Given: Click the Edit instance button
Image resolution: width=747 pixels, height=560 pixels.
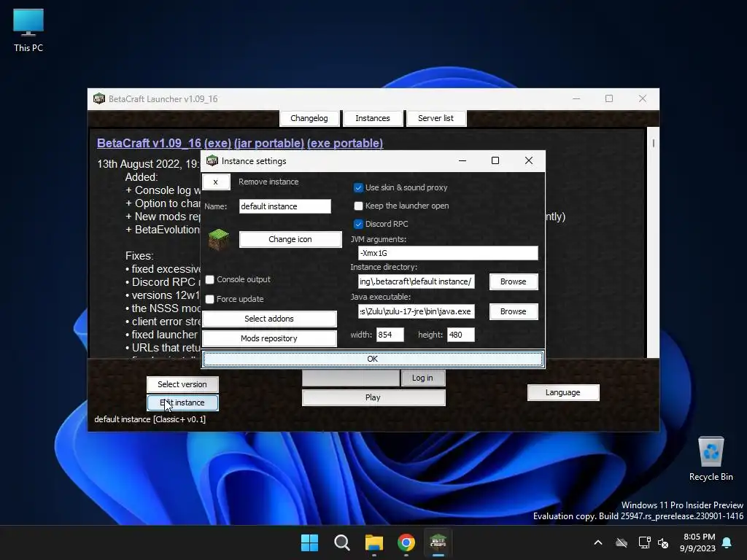Looking at the screenshot, I should pos(182,402).
